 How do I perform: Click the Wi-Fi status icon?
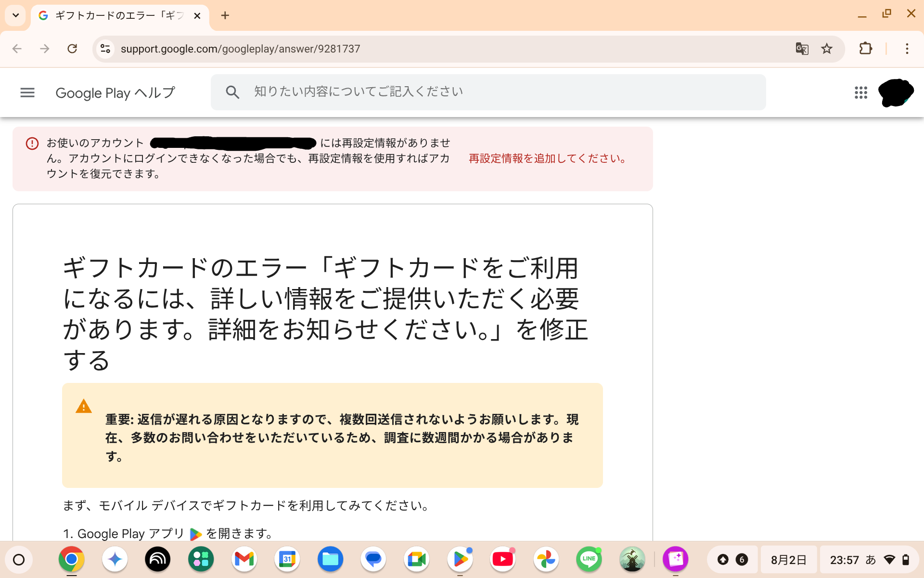click(889, 560)
